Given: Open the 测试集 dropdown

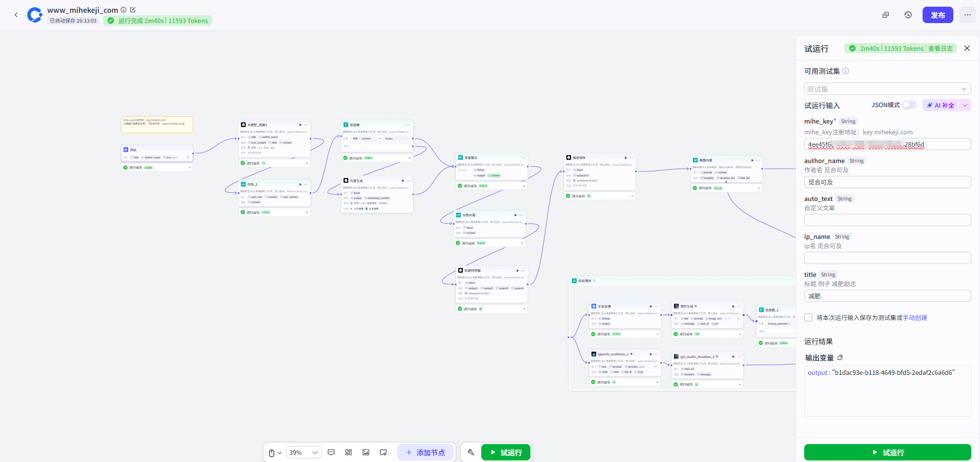Looking at the screenshot, I should pyautogui.click(x=887, y=89).
